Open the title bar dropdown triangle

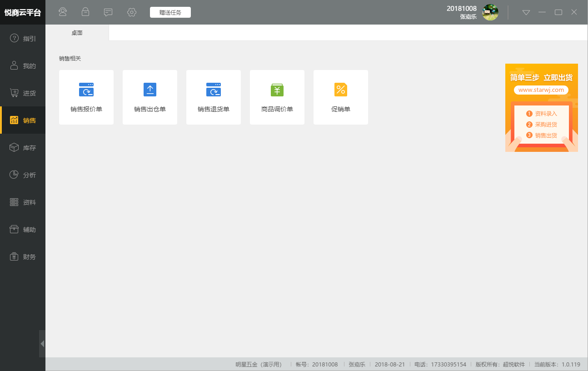(x=526, y=12)
